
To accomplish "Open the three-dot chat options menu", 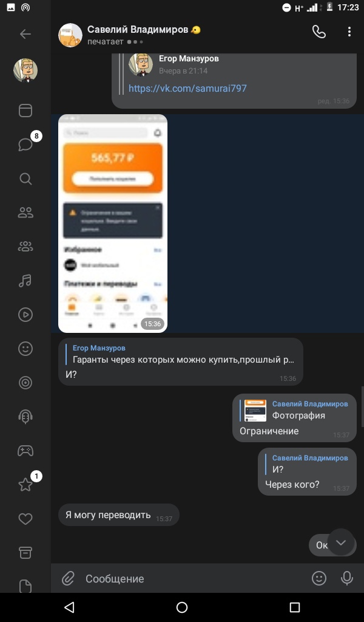I will coord(349,32).
